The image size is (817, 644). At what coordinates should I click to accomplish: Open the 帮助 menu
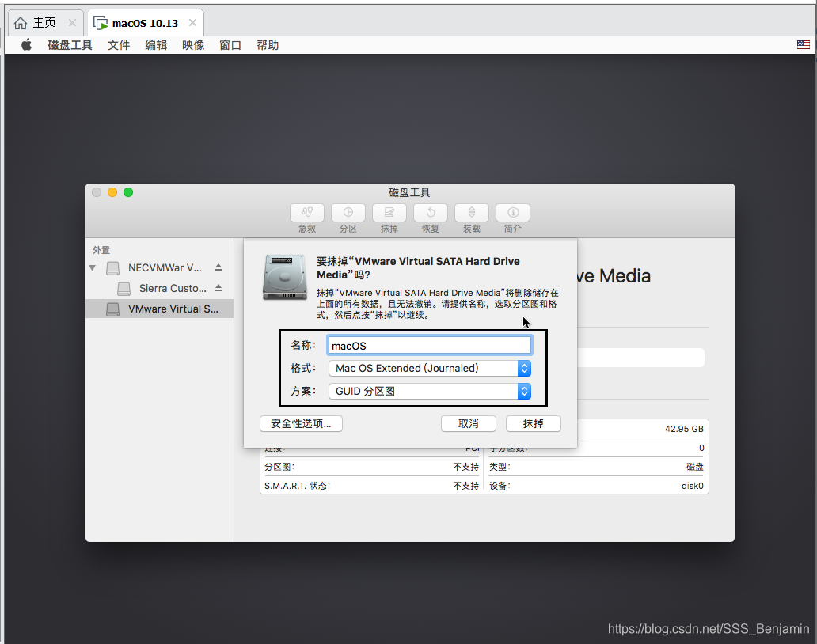click(x=268, y=45)
